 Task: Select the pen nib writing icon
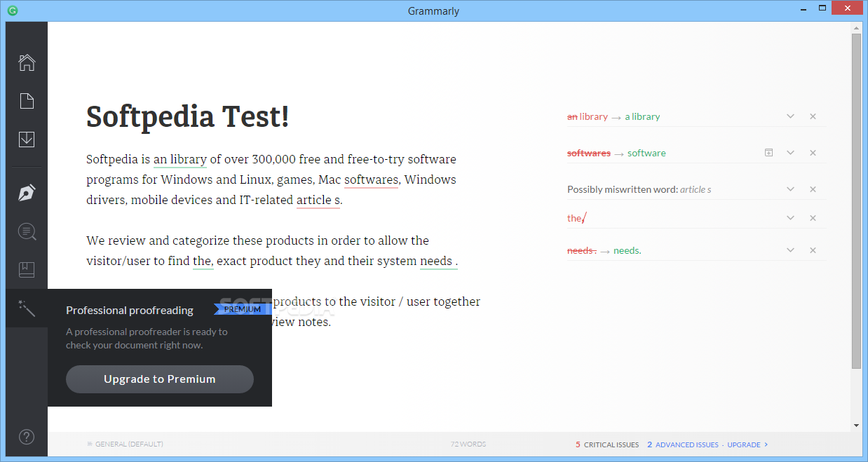27,193
